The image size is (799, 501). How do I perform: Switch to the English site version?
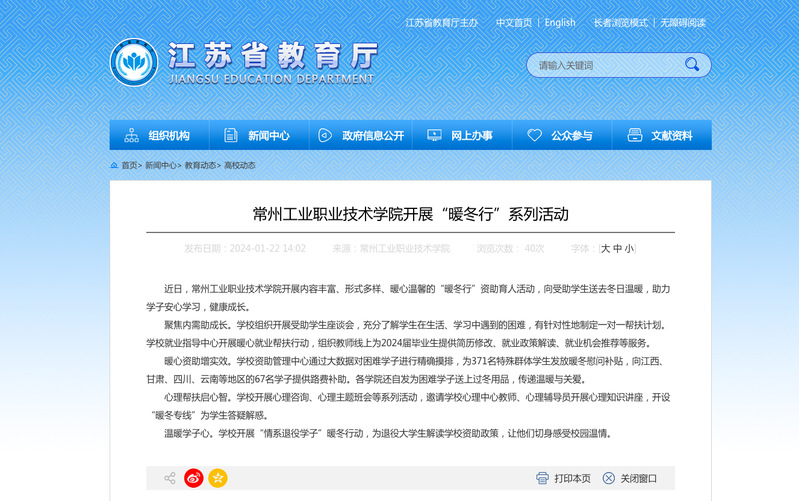pos(560,22)
